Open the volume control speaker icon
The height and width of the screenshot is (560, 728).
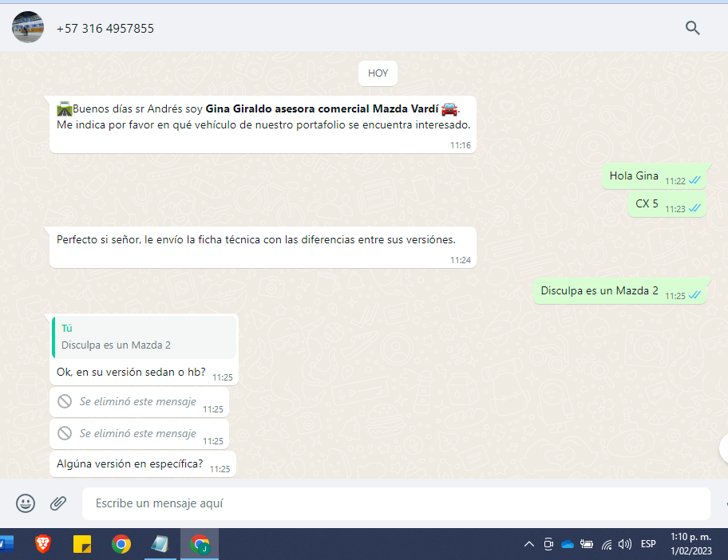(625, 544)
